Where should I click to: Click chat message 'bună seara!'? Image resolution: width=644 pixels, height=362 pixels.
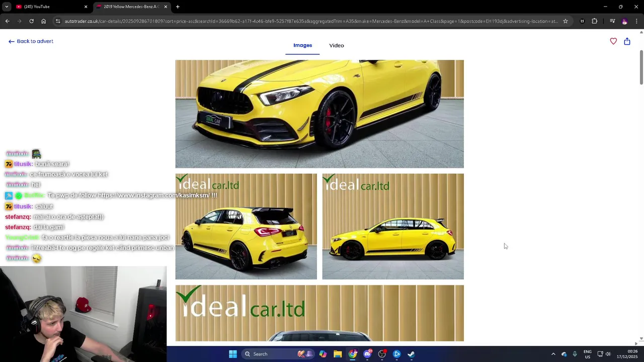[x=52, y=164]
